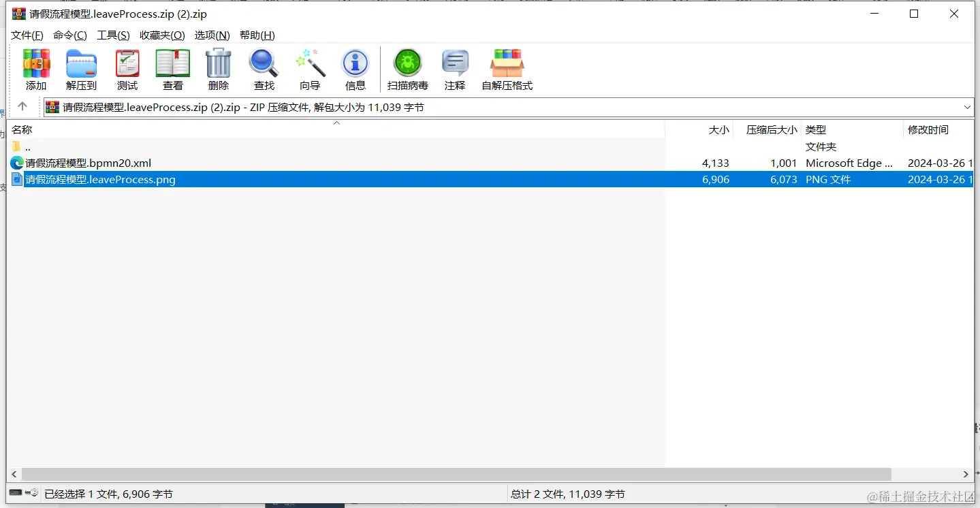This screenshot has height=508, width=980.
Task: Click the size value 4,133
Action: [x=715, y=163]
